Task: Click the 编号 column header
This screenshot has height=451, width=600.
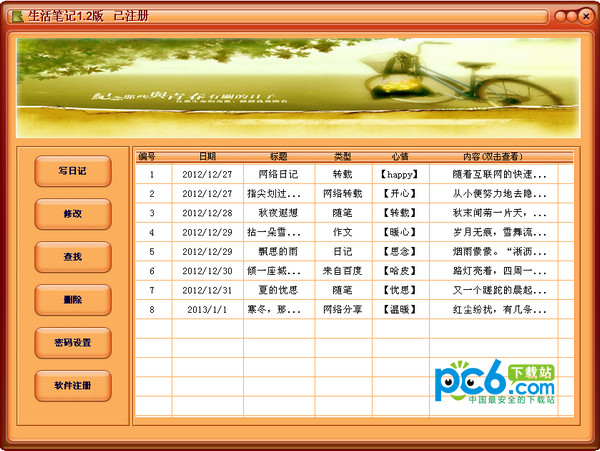Action: [148, 157]
